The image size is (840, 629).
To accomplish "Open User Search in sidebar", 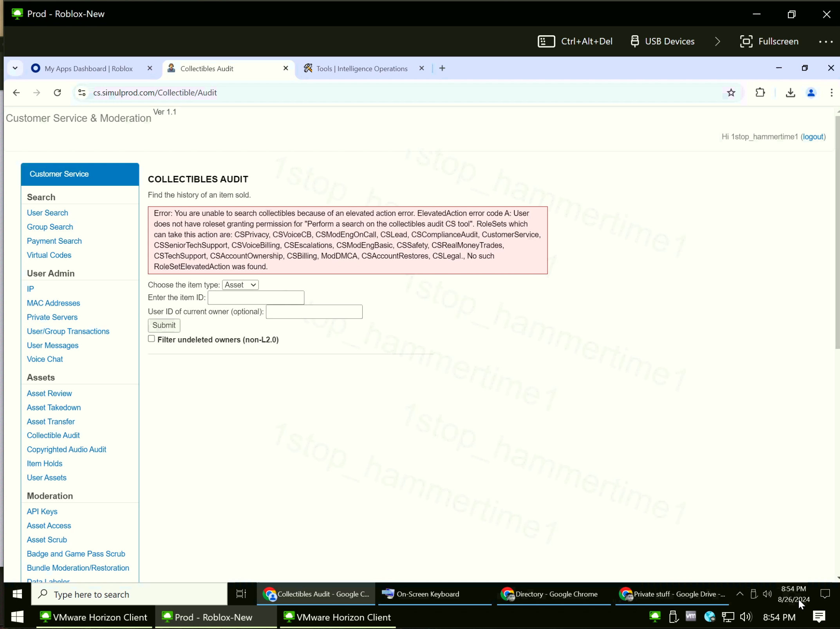I will (x=47, y=213).
